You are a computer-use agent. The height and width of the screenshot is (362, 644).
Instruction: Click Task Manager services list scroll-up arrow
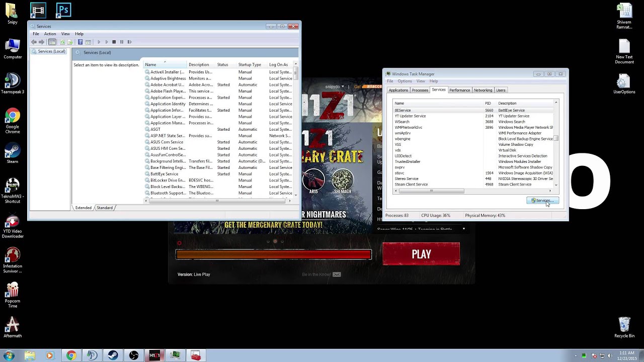coord(556,103)
